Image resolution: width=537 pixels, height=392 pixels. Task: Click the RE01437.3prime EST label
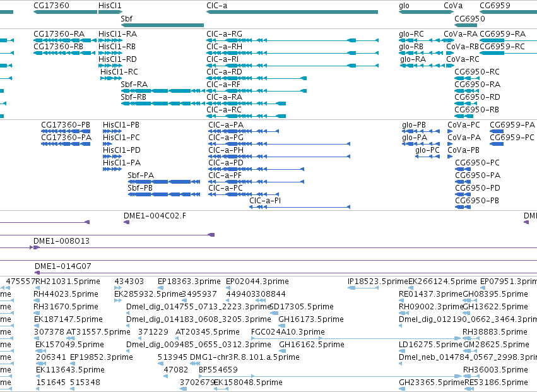(x=431, y=294)
